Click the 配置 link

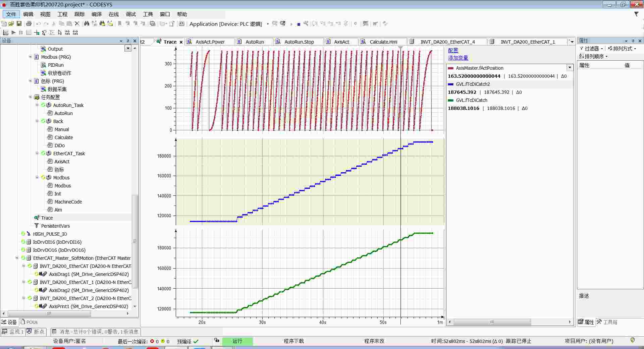453,50
